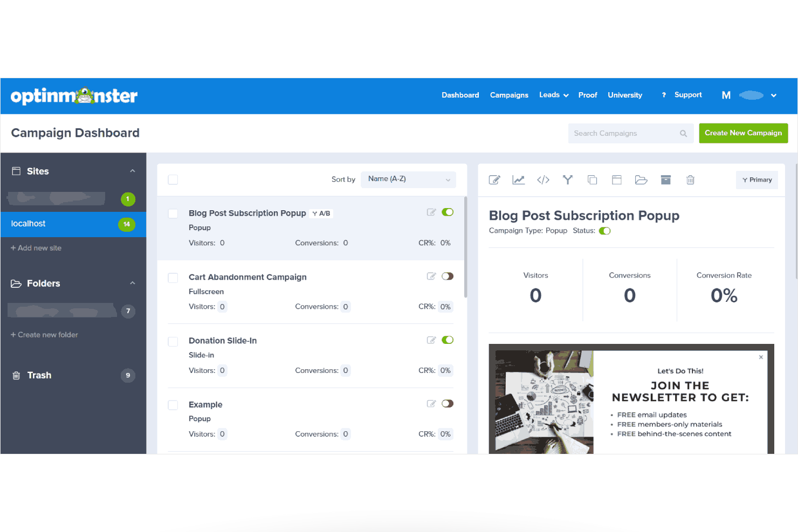Select the localhost site
Viewport: 798px width, 532px height.
[73, 224]
